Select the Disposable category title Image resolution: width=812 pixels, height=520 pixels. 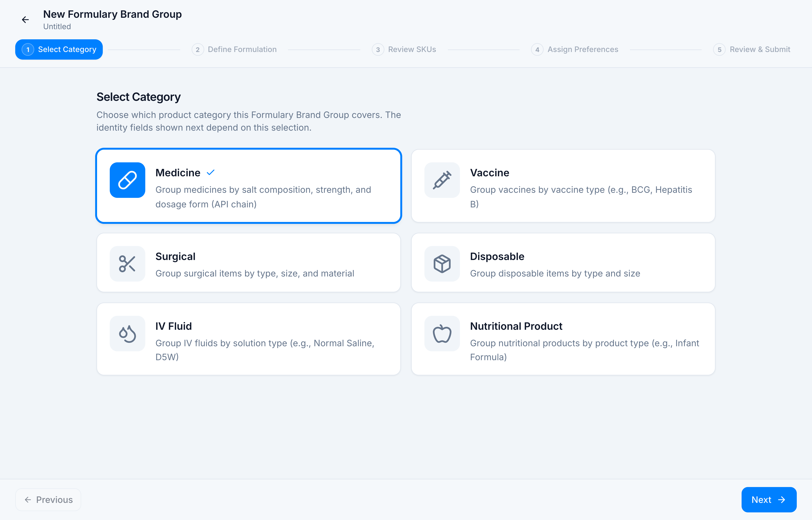click(x=497, y=256)
